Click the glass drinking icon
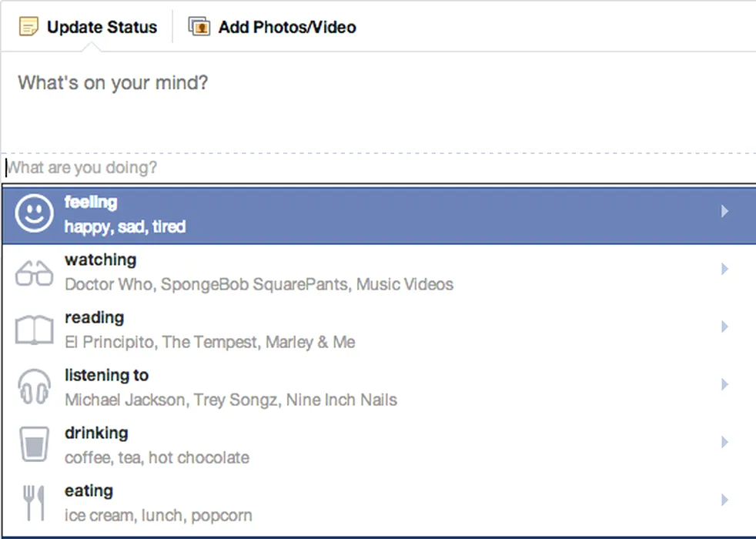The height and width of the screenshot is (539, 756). [x=35, y=444]
